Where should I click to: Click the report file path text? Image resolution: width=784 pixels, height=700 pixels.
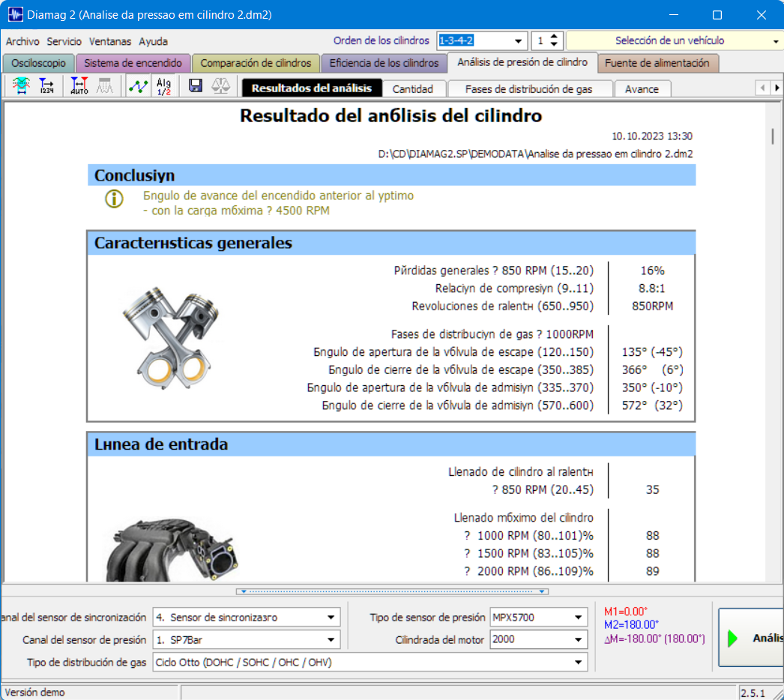point(535,154)
